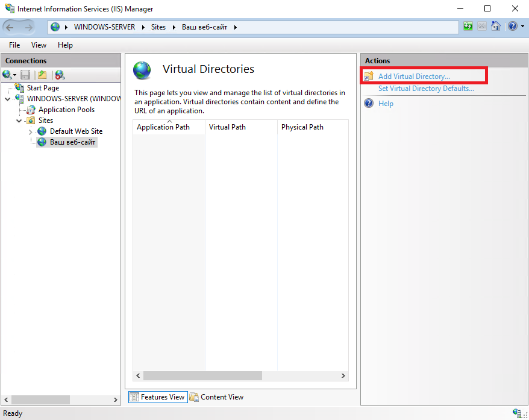This screenshot has width=529, height=420.
Task: Click the right arrow of the list's horizontal scrollbar
Action: pyautogui.click(x=343, y=376)
